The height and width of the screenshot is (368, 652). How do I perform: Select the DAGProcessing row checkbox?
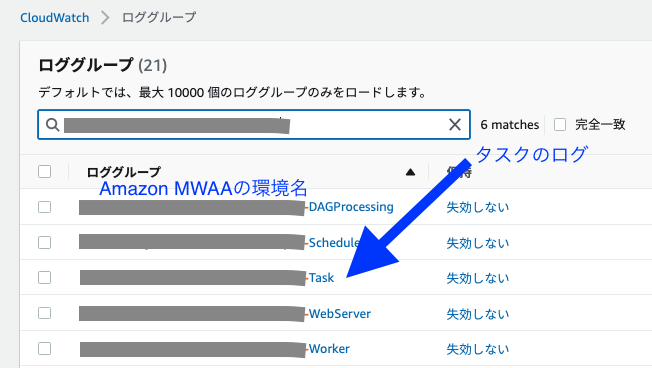[44, 207]
